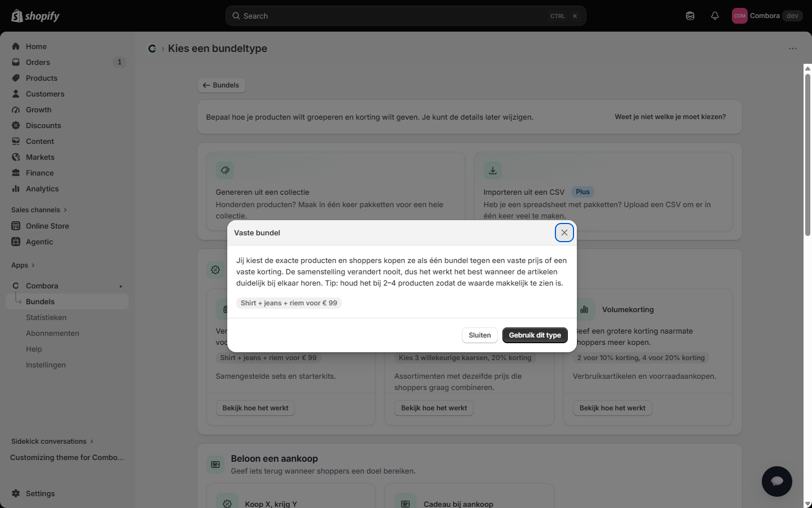Open the Sidekick icon in top bar
This screenshot has width=812, height=508.
tap(690, 16)
